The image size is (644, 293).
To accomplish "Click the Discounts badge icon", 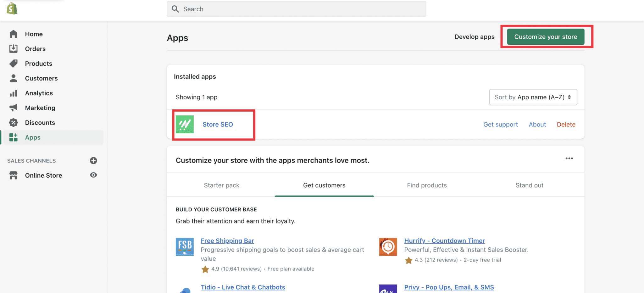I will [x=13, y=123].
